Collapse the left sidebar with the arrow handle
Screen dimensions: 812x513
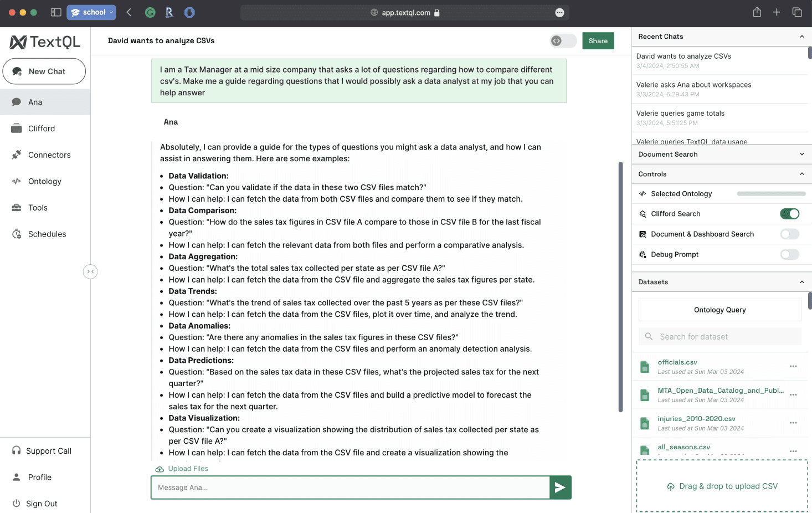pyautogui.click(x=90, y=271)
